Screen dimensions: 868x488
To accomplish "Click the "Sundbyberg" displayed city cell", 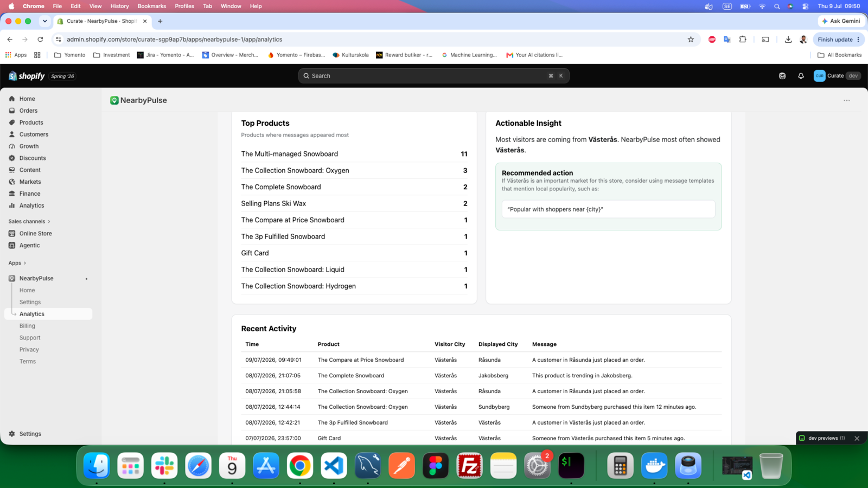I will tap(494, 407).
